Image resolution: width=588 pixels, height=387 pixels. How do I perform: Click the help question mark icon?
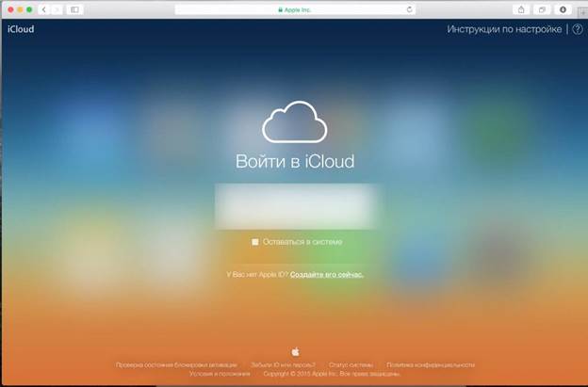click(x=577, y=29)
